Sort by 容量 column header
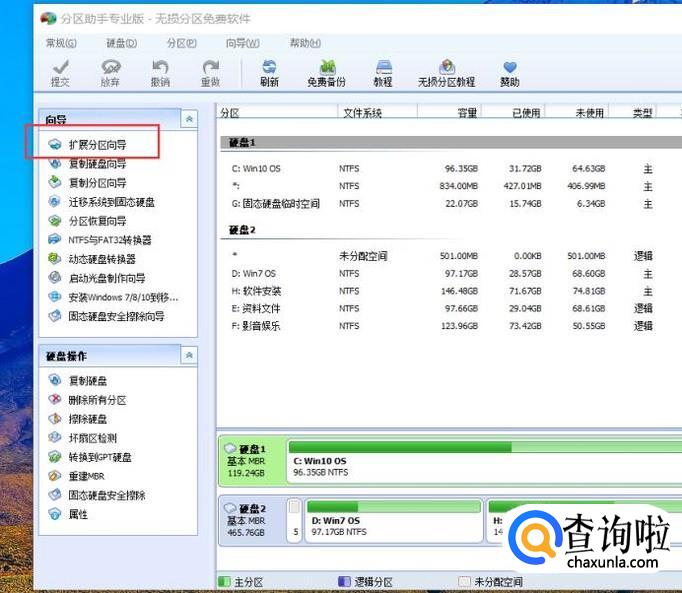 449,113
